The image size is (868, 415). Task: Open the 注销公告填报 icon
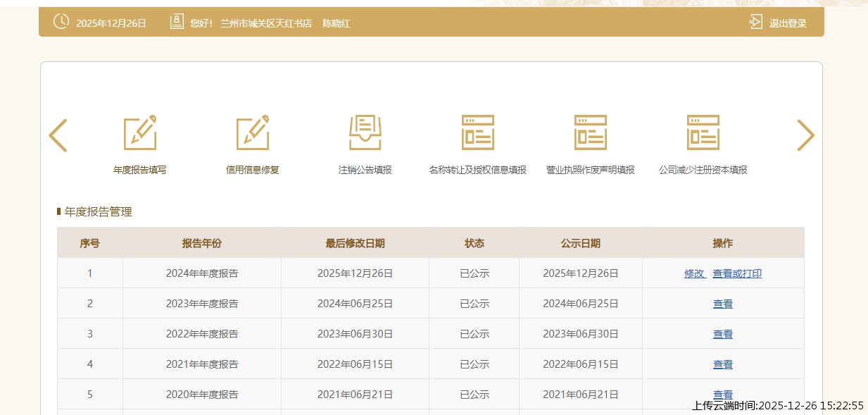pos(365,132)
